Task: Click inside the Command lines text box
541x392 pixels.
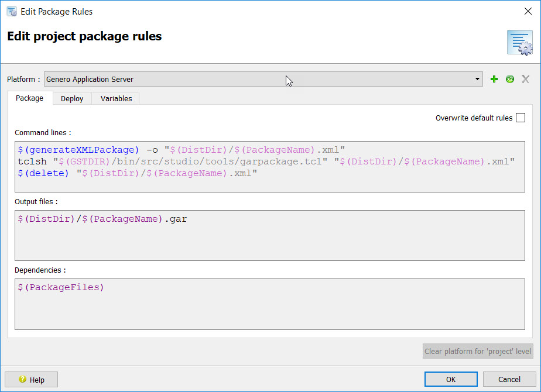Action: coord(270,167)
